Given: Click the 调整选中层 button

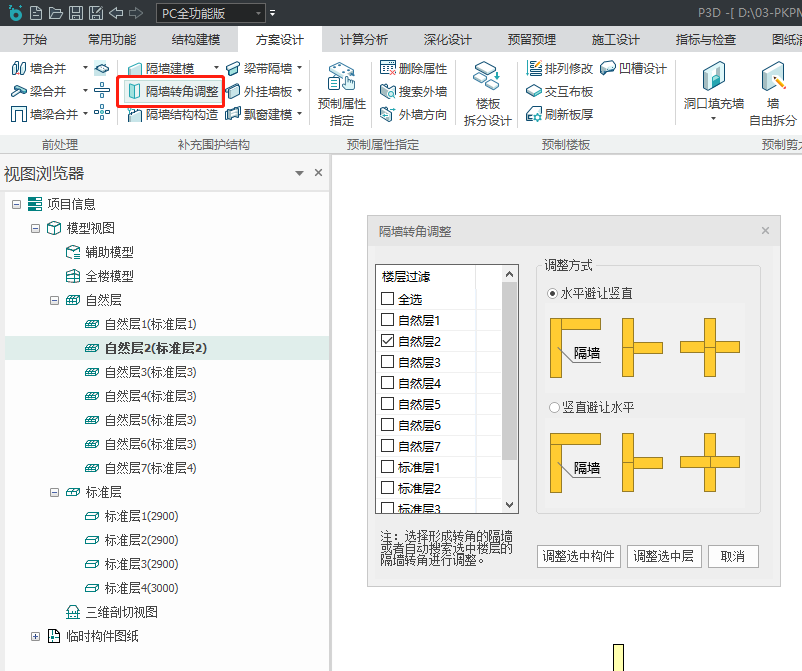Looking at the screenshot, I should click(664, 556).
